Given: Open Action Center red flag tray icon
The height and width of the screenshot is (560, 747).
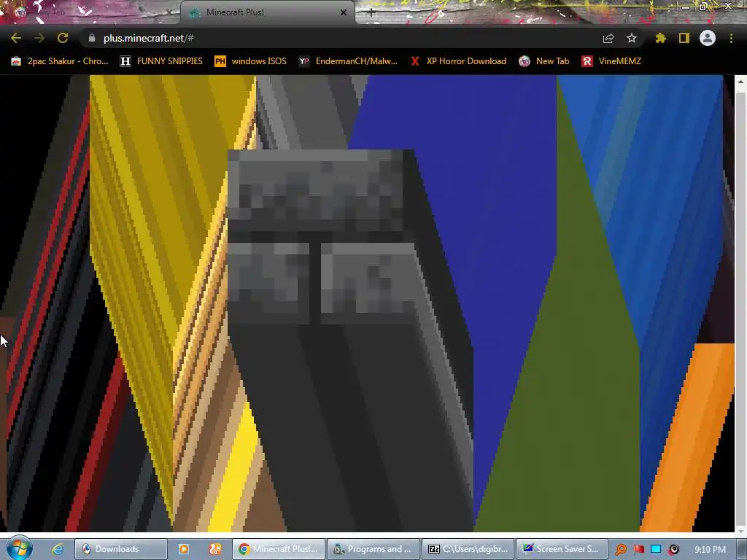Looking at the screenshot, I should tap(638, 549).
